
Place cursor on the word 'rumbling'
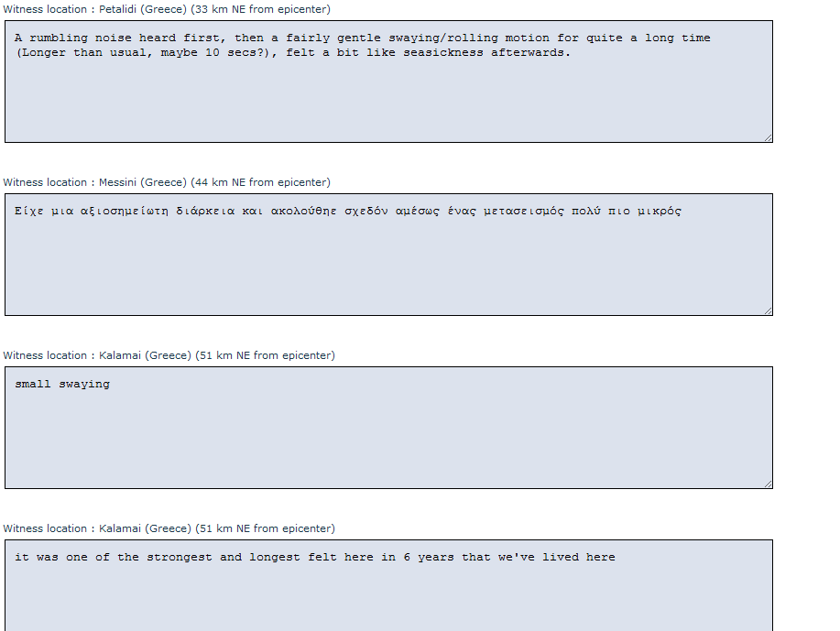tap(59, 38)
